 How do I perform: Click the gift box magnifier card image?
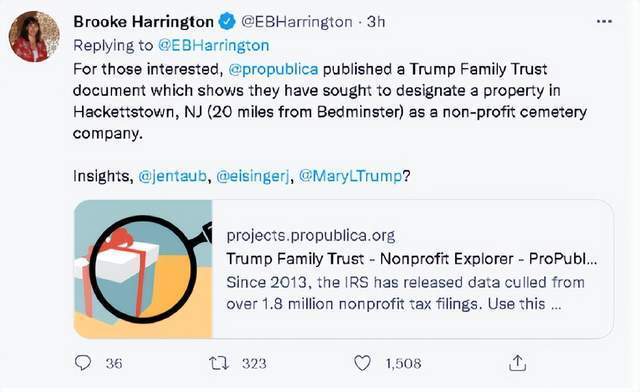143,269
